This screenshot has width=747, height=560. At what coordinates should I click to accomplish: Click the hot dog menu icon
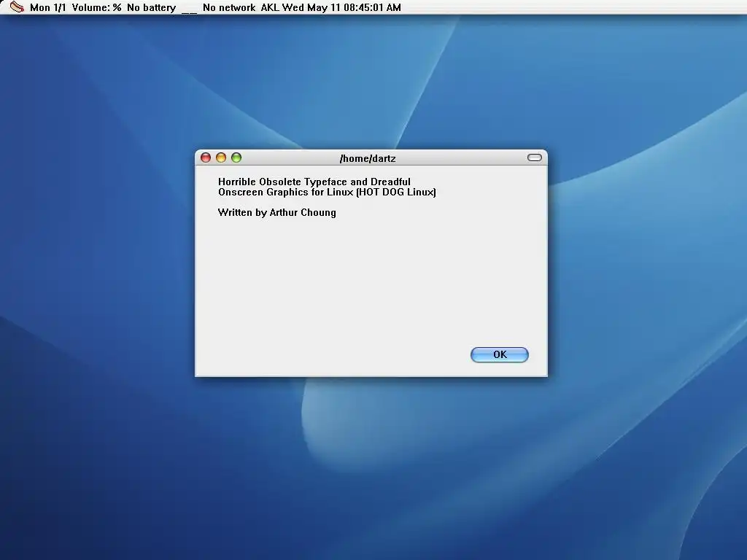(17, 7)
